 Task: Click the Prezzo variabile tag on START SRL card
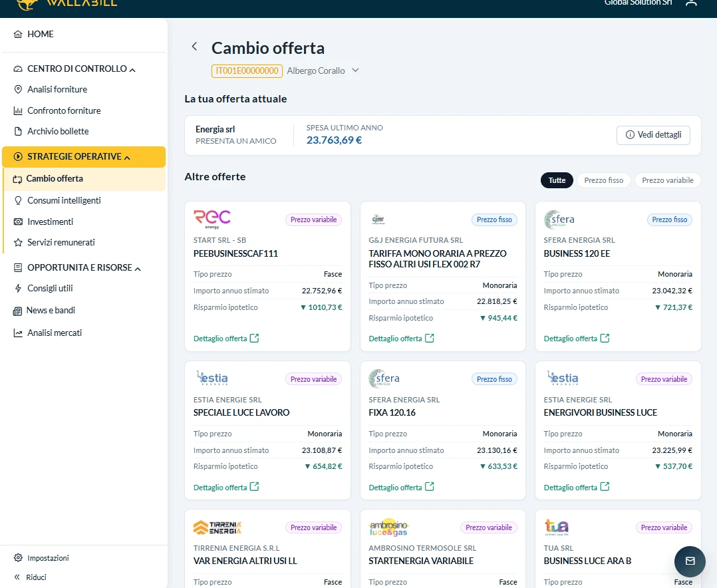click(314, 220)
